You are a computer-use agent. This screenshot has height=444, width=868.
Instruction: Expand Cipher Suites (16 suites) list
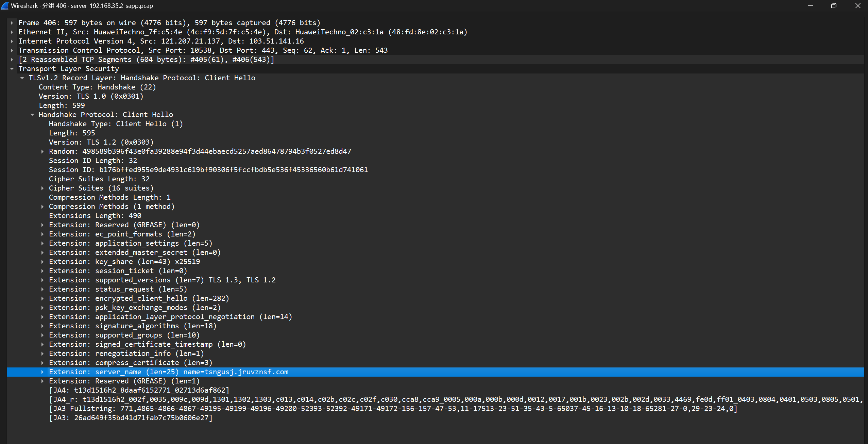tap(42, 188)
